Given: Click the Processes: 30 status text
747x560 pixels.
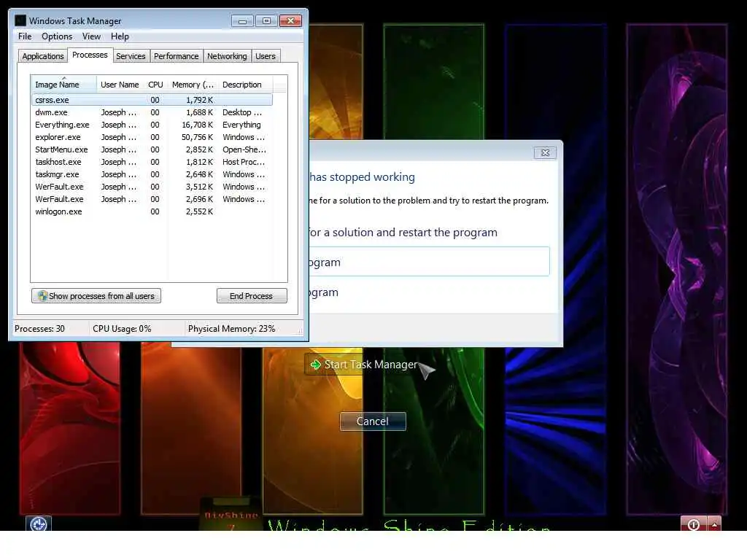Looking at the screenshot, I should pyautogui.click(x=39, y=329).
